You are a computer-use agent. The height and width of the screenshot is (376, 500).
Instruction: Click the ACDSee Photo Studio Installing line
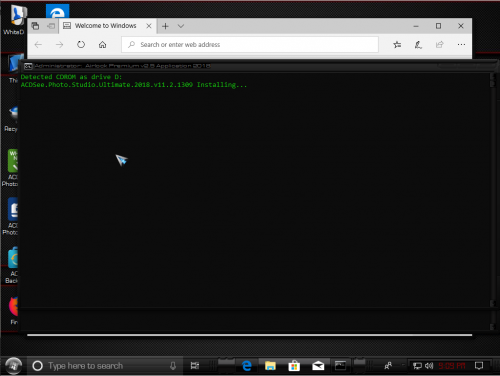coord(134,85)
